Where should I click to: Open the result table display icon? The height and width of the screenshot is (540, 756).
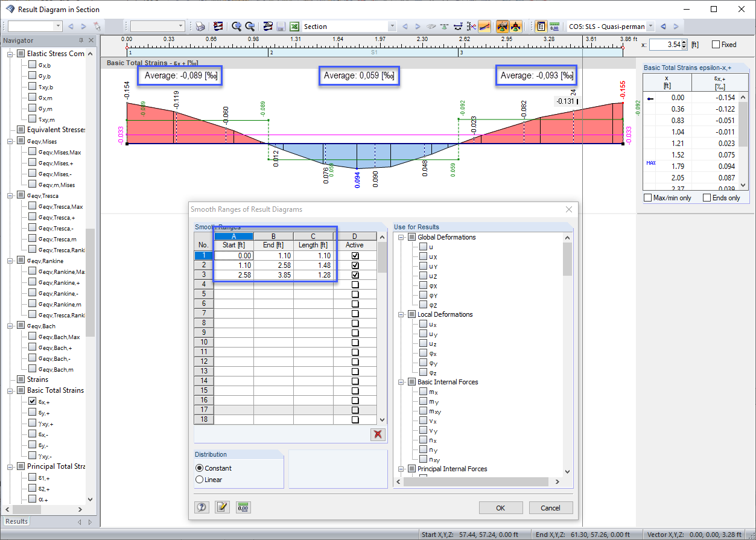[541, 27]
